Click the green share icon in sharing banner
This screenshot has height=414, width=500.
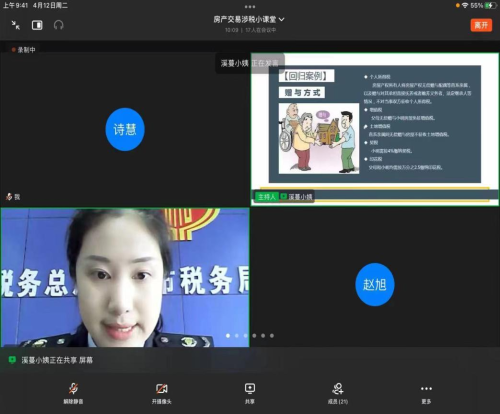(12, 360)
